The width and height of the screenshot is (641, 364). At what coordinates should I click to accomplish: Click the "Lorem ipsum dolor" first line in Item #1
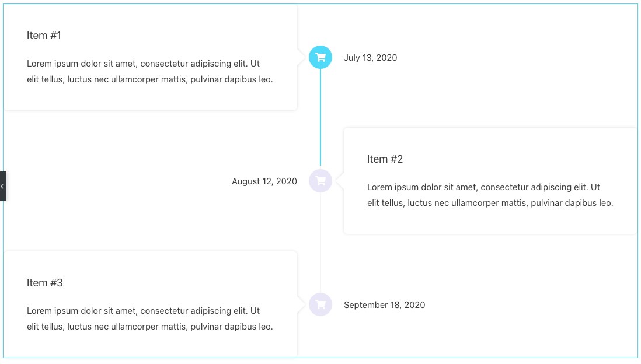143,64
